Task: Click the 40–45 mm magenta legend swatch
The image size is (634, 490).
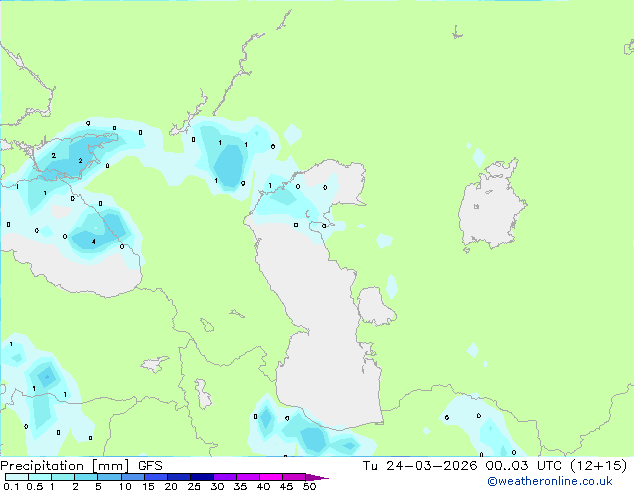Action: click(271, 477)
